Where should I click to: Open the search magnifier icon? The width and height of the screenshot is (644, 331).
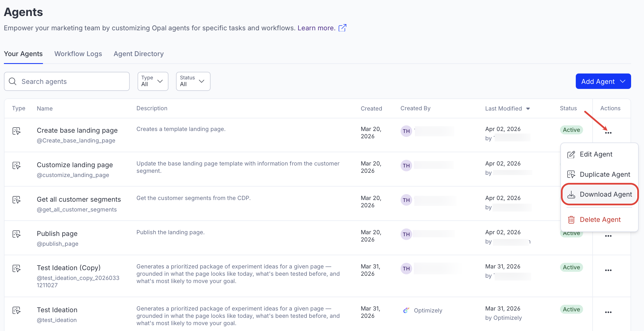(x=12, y=81)
